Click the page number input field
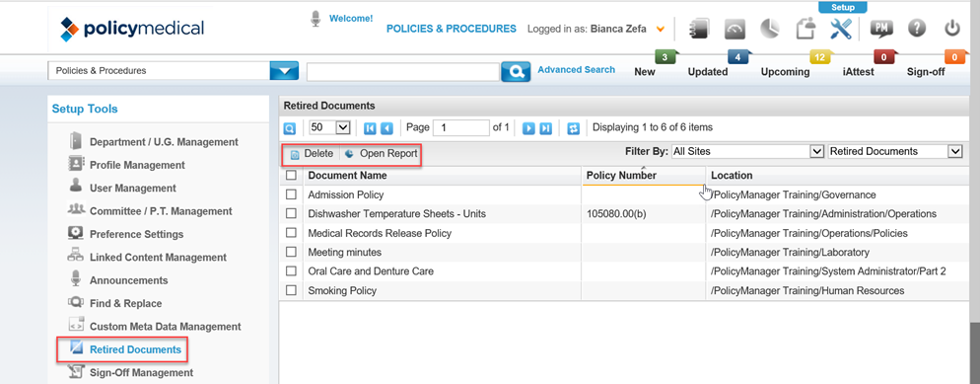This screenshot has width=980, height=384. click(461, 127)
